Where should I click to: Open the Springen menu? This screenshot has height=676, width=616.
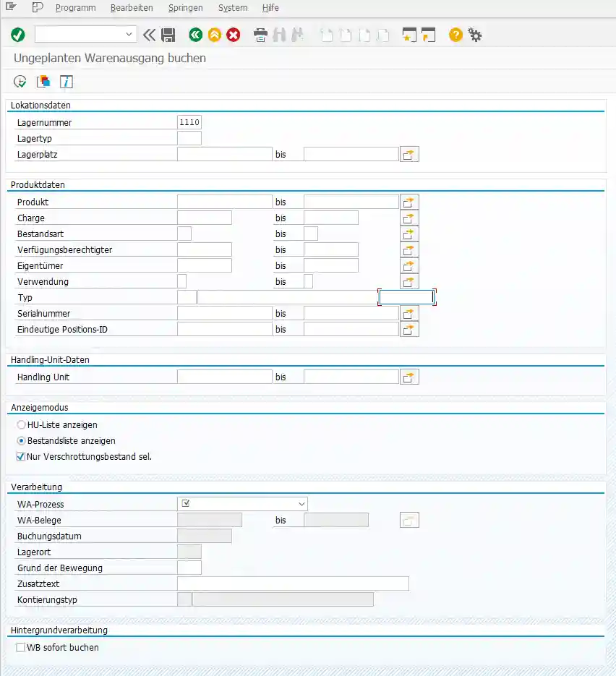click(x=185, y=8)
